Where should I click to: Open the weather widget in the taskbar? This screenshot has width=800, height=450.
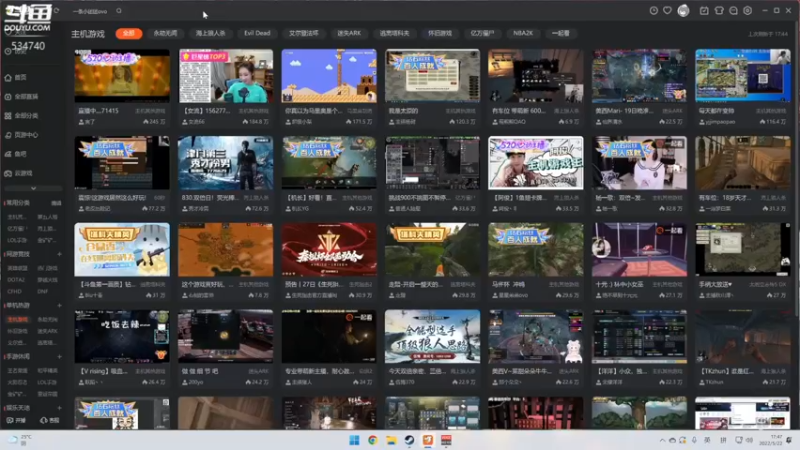[x=19, y=440]
